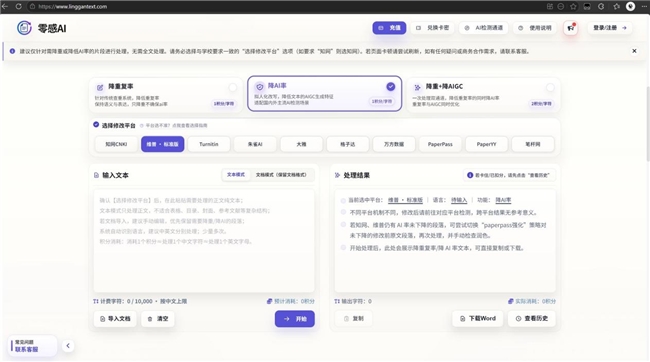Click the 登录/注册 button
650x362 pixels.
pos(610,28)
